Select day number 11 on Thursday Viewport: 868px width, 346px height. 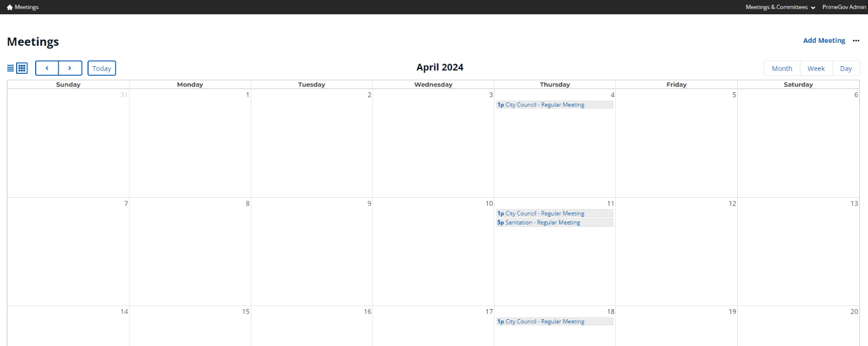point(610,204)
